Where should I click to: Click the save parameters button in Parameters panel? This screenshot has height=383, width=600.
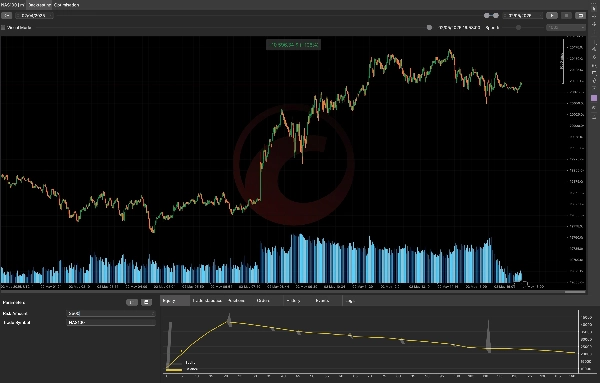point(146,302)
